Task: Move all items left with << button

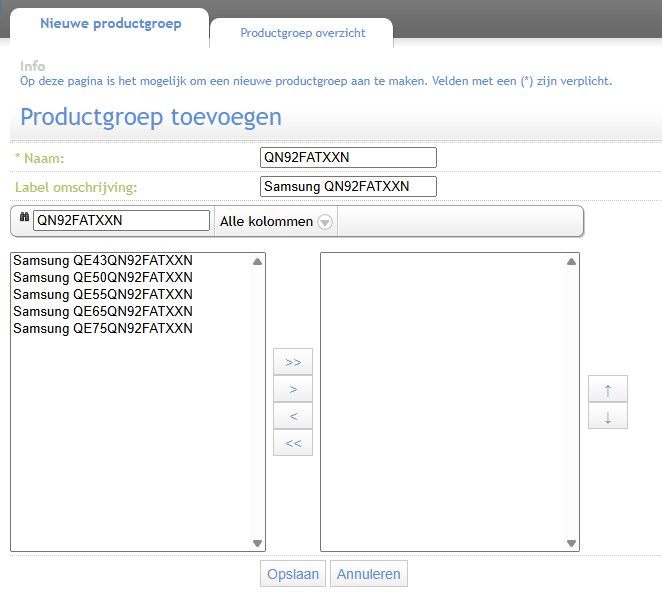Action: [x=293, y=442]
